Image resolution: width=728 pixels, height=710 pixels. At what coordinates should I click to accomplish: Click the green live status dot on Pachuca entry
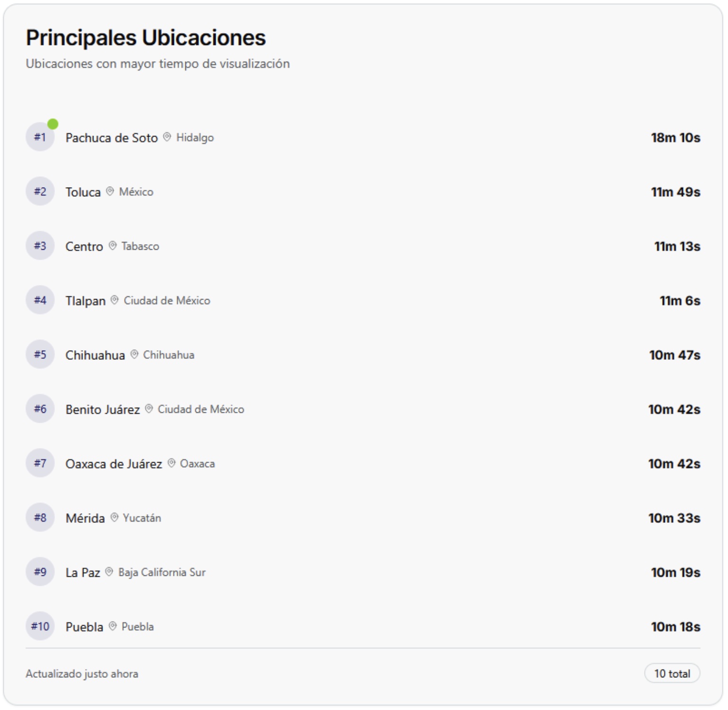(53, 125)
